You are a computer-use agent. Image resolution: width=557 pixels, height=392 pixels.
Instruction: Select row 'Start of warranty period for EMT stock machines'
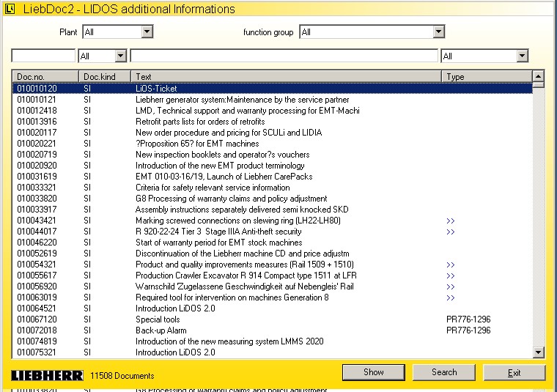pyautogui.click(x=273, y=243)
